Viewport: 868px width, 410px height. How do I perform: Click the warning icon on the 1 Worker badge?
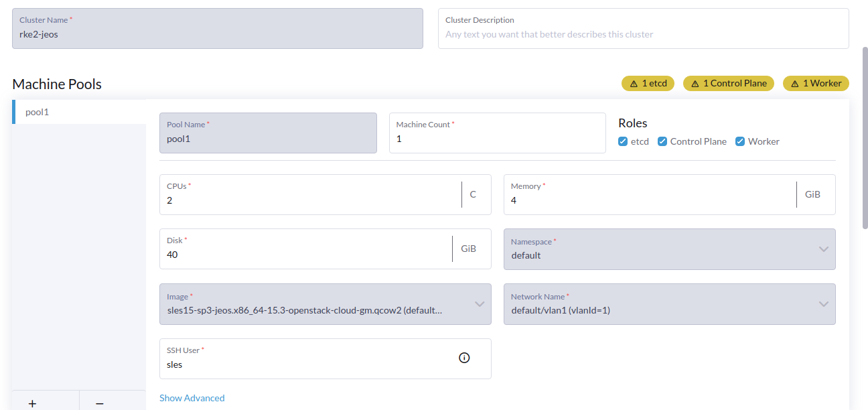coord(794,83)
